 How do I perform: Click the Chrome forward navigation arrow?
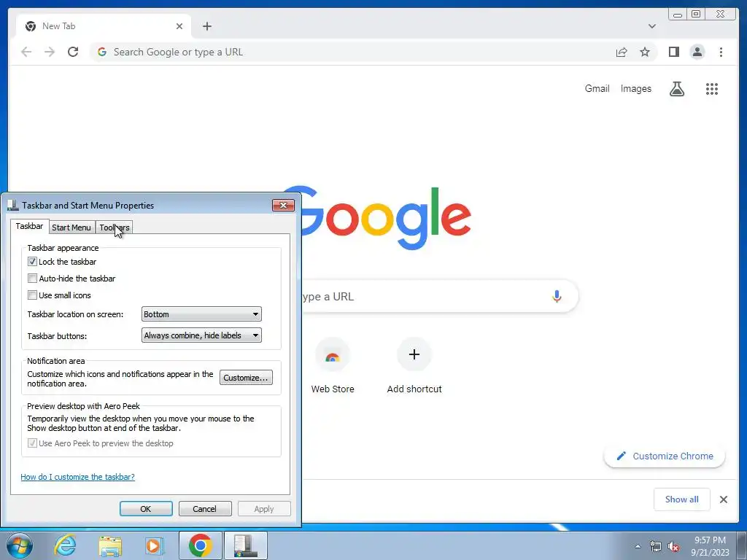(x=50, y=52)
